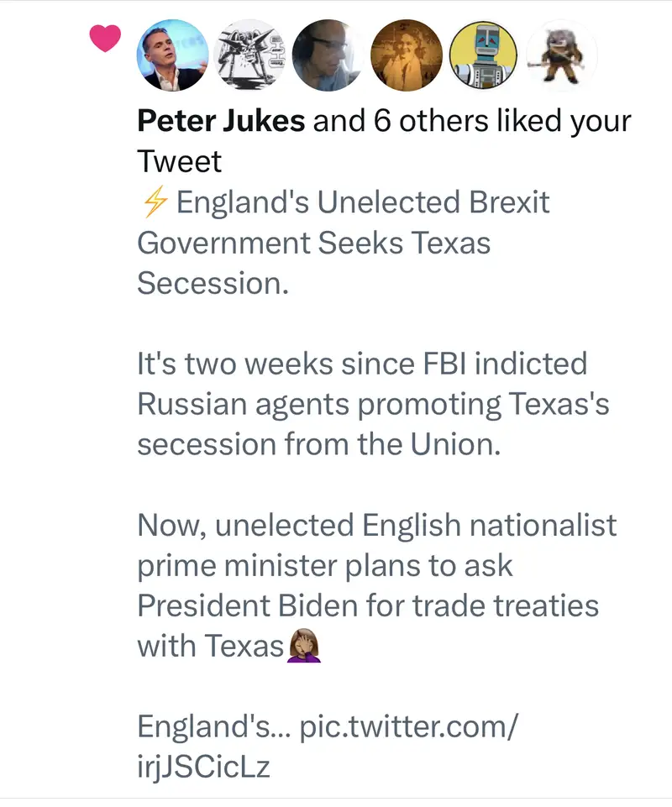Click the word "Tweet" in notification
The height and width of the screenshot is (807, 672).
click(x=179, y=161)
